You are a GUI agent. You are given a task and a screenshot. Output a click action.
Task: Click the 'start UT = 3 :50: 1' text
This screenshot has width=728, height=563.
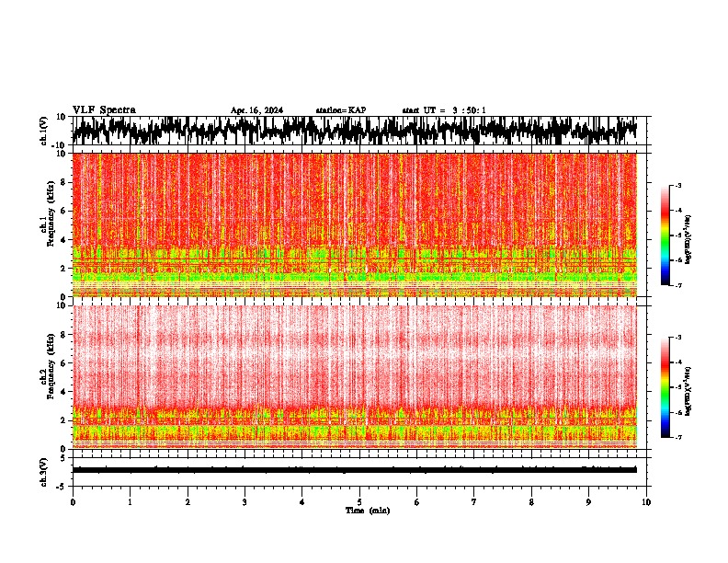point(444,110)
